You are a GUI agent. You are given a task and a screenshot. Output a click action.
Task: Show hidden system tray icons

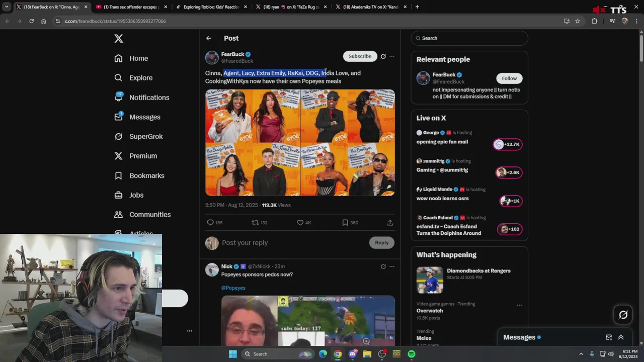tap(581, 354)
